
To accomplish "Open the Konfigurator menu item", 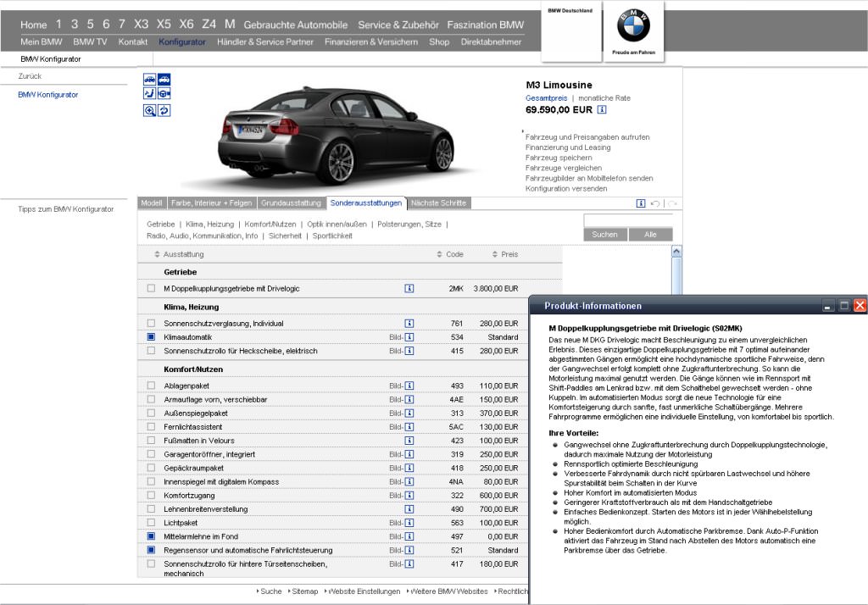I will pos(182,42).
